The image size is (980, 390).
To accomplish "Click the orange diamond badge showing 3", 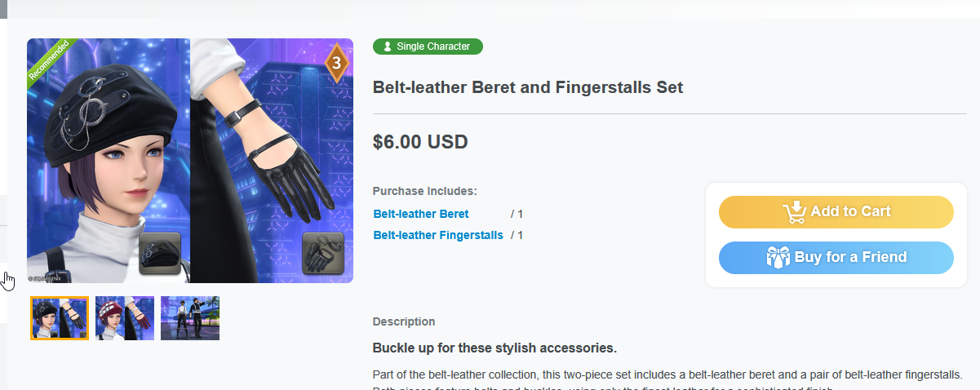I will pos(335,64).
